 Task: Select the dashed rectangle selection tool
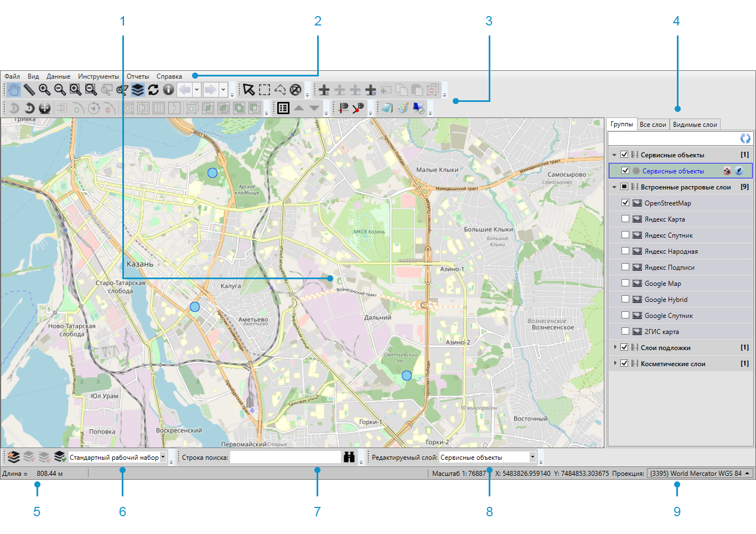click(x=265, y=90)
